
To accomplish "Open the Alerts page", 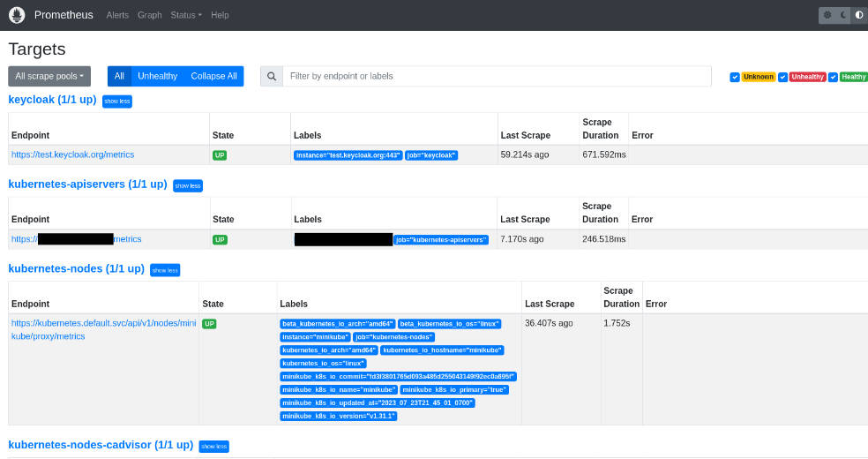I will point(117,15).
